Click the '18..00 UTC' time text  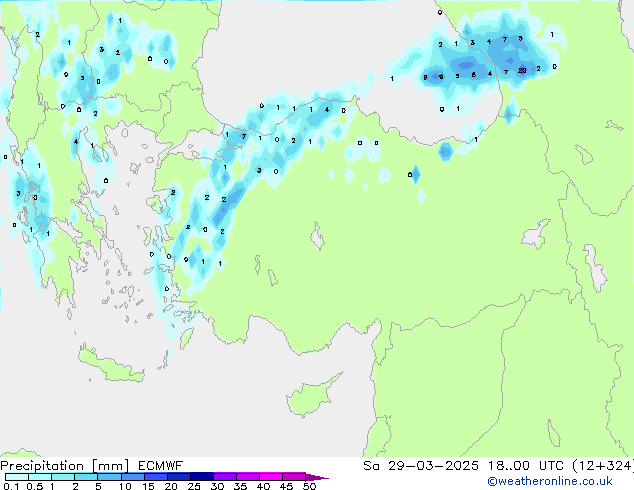click(x=526, y=466)
